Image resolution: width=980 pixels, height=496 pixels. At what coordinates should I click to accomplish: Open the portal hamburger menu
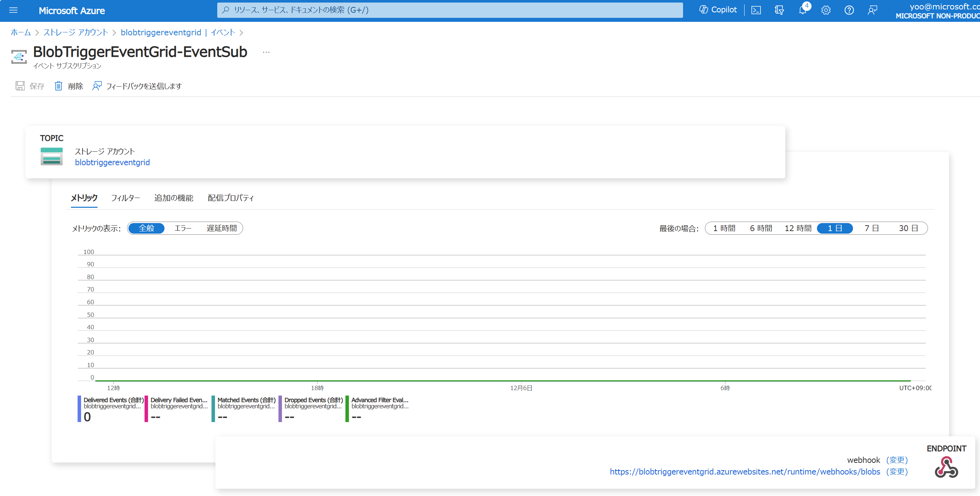coord(13,10)
